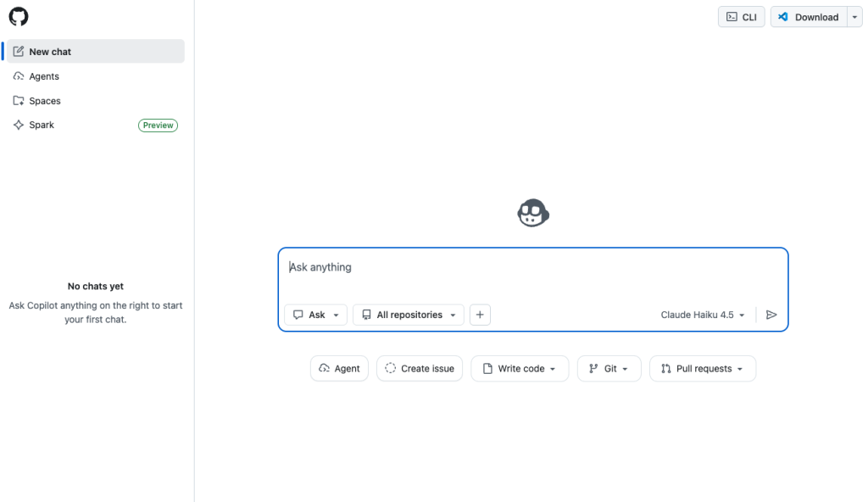Click the Agents icon in the sidebar
The image size is (868, 502).
click(19, 76)
